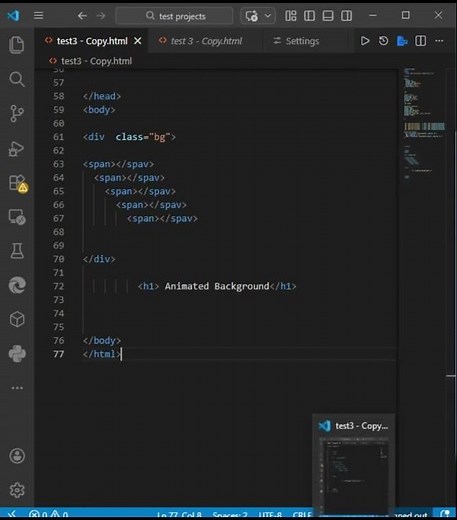Viewport: 457px width, 520px height.
Task: Open the Testing flask view
Action: point(17,251)
